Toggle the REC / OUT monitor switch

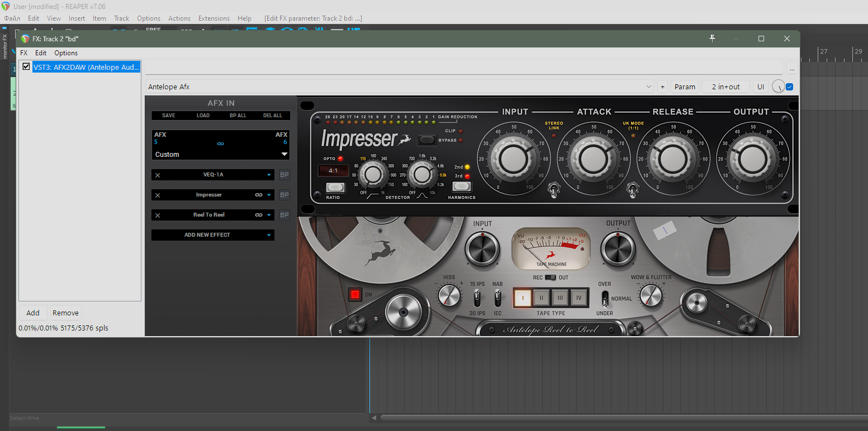coord(551,277)
